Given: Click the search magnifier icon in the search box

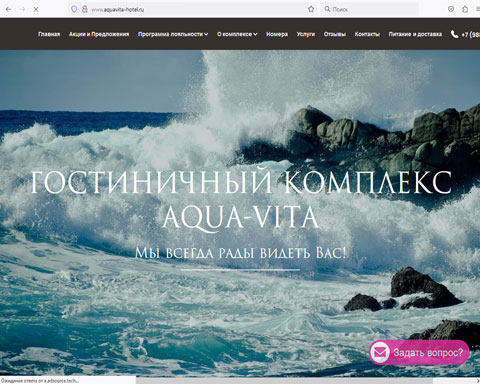Looking at the screenshot, I should 327,9.
